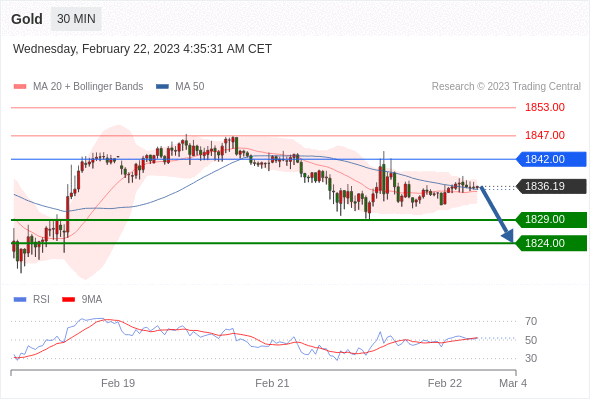Click the 30 MIN timeframe button
This screenshot has height=400, width=590.
76,19
